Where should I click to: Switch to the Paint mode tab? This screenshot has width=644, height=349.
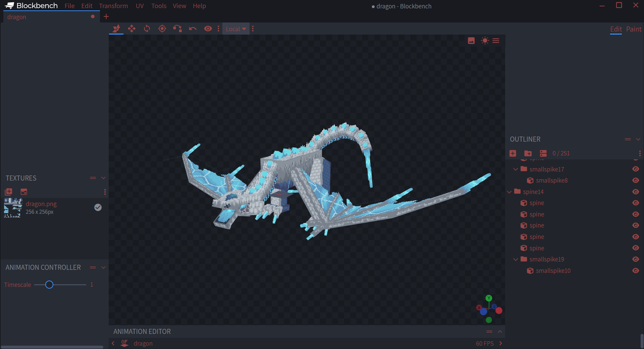pos(634,29)
